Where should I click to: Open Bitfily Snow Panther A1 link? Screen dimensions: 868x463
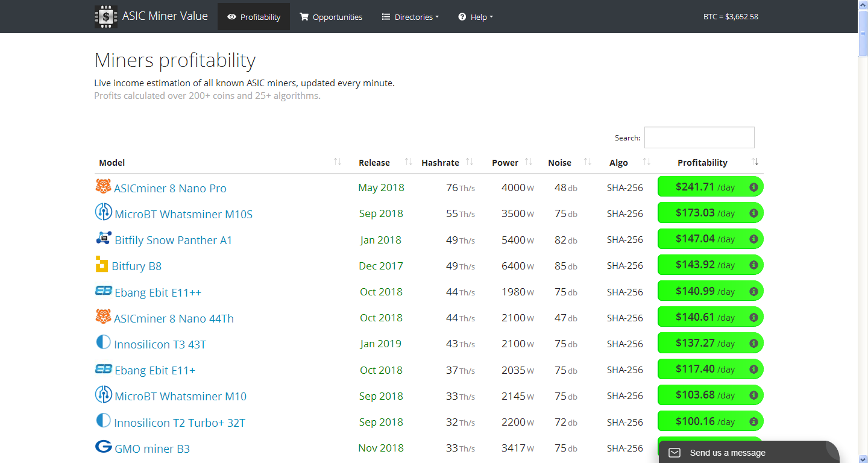point(174,240)
